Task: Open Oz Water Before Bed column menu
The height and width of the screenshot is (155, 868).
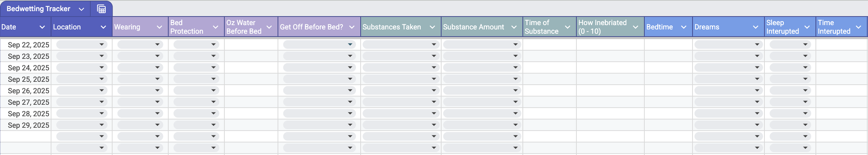Action: point(269,27)
